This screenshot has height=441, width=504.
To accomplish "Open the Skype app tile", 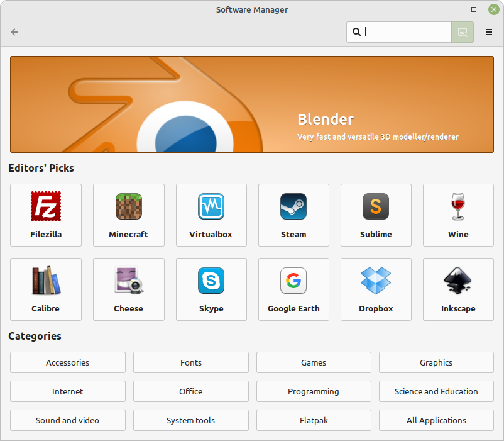I will [211, 289].
